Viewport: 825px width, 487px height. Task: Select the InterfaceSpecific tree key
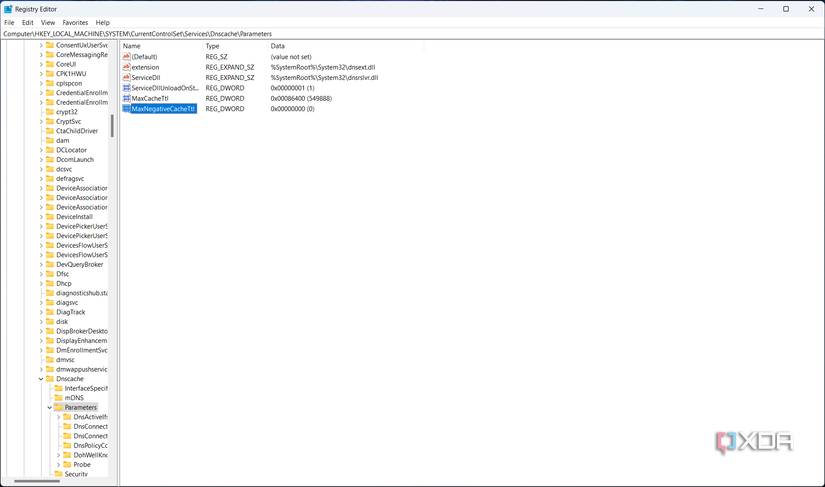pyautogui.click(x=86, y=388)
